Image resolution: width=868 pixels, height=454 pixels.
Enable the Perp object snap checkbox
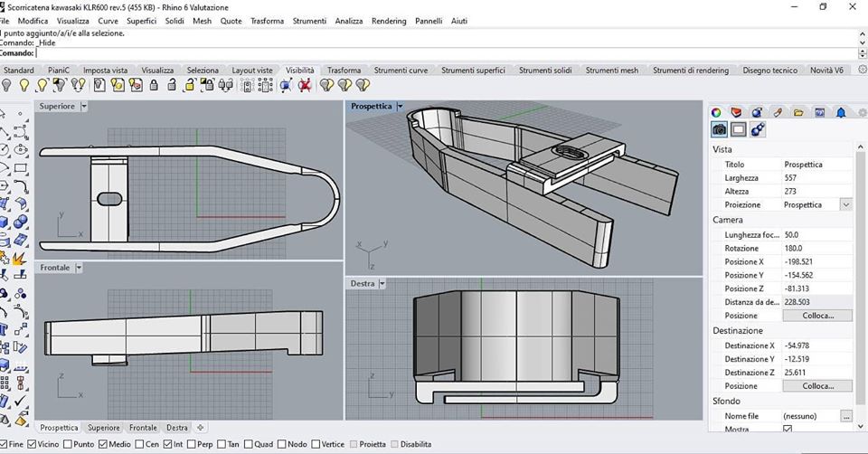[x=190, y=444]
